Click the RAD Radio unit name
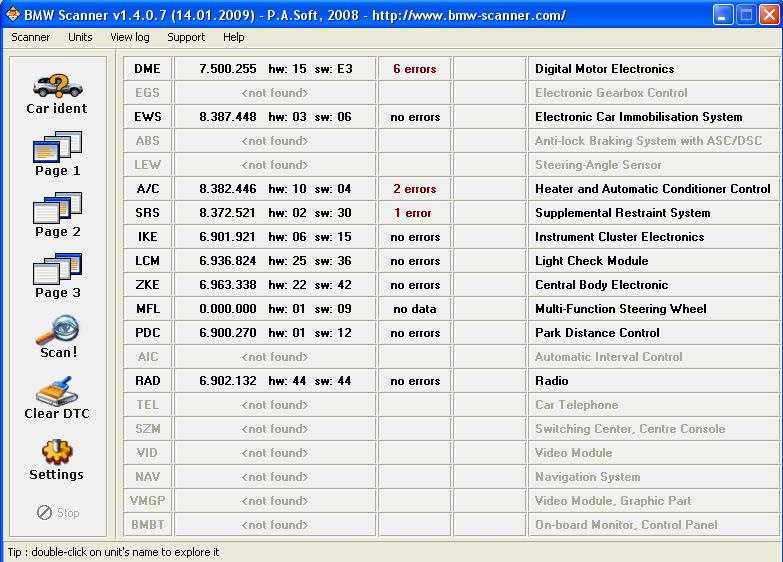This screenshot has height=562, width=783. (148, 381)
